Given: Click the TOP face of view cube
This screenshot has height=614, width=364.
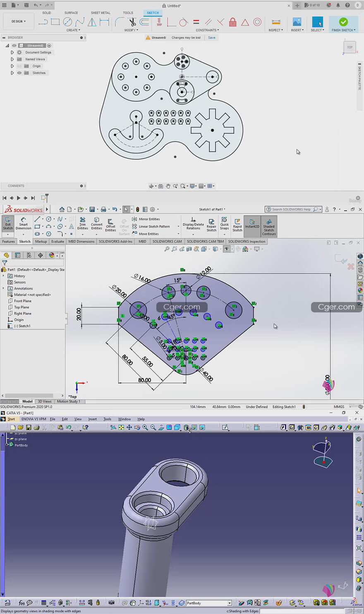Looking at the screenshot, I should pos(350,47).
